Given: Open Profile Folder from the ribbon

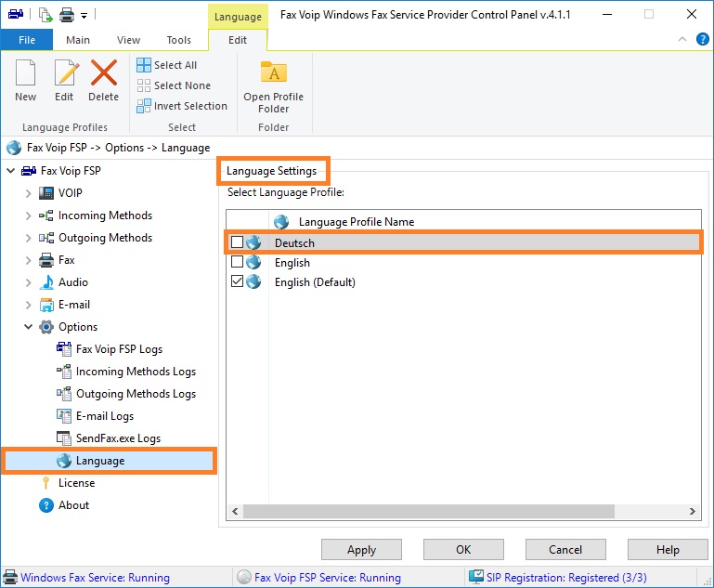Looking at the screenshot, I should click(273, 87).
